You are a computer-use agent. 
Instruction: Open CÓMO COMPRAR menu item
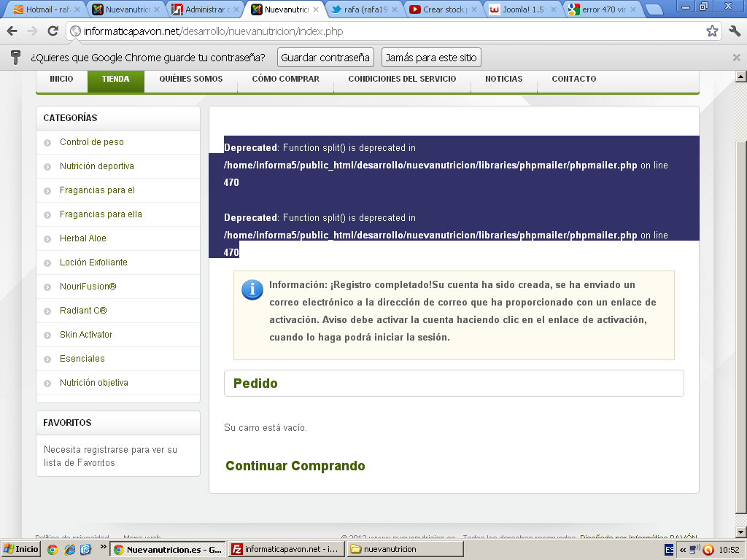click(x=286, y=79)
